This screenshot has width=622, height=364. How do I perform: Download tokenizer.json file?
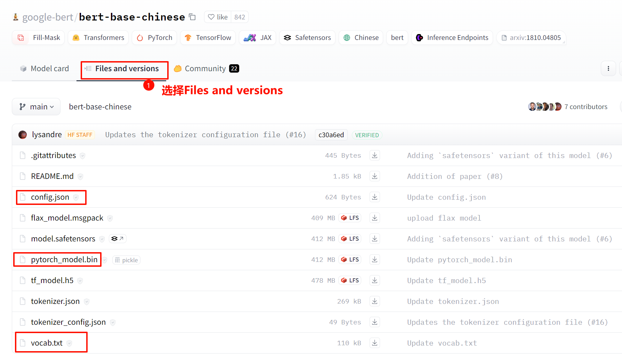[x=375, y=301]
